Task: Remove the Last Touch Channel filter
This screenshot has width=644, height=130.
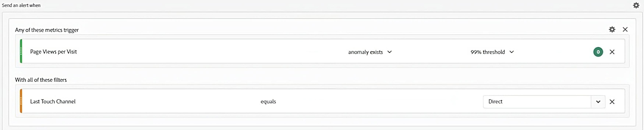Action: (x=613, y=102)
